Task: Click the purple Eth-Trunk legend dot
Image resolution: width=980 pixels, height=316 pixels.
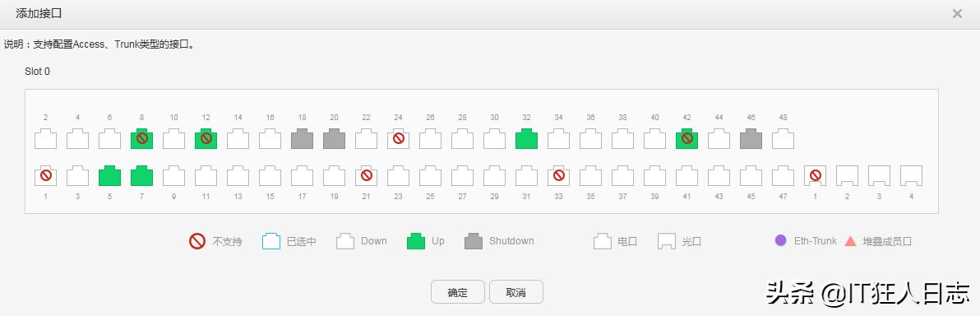Action: click(x=780, y=240)
